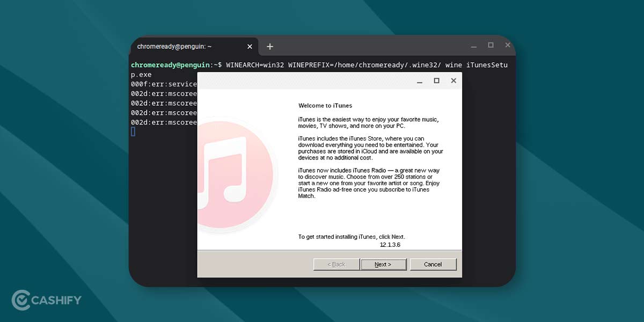This screenshot has height=322, width=644.
Task: Cancel the iTunes installation
Action: (x=433, y=264)
